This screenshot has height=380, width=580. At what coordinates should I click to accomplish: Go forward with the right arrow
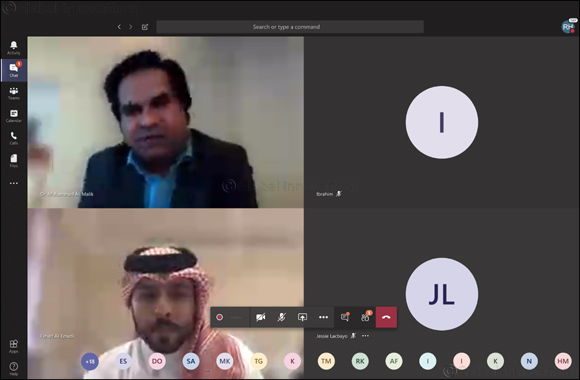coord(131,27)
